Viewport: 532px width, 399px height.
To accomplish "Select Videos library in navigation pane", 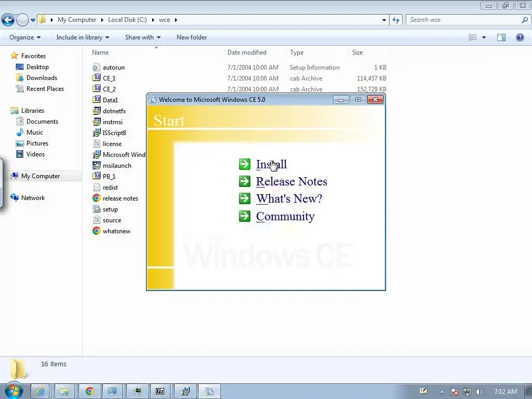I will [30, 154].
